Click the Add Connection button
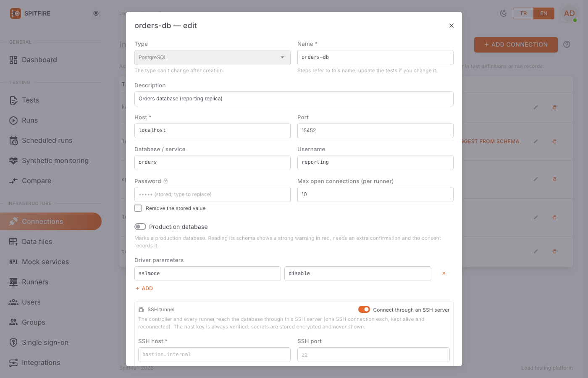Screen dimensions: 588x378 click(x=516, y=45)
